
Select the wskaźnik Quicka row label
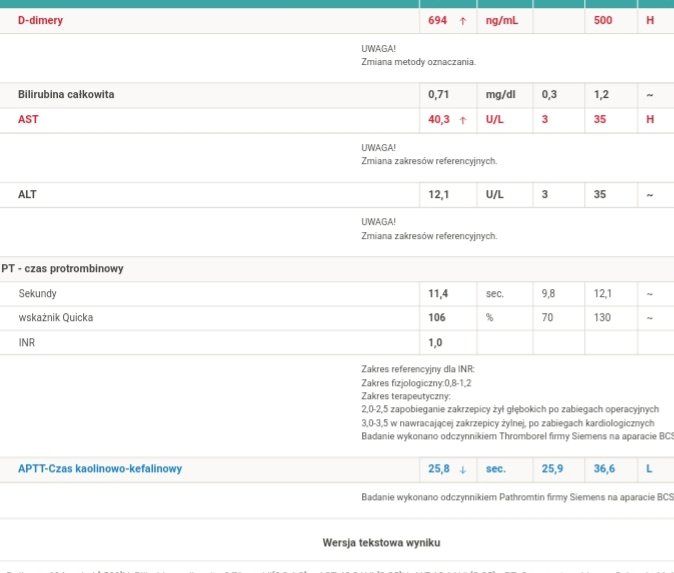pyautogui.click(x=55, y=318)
